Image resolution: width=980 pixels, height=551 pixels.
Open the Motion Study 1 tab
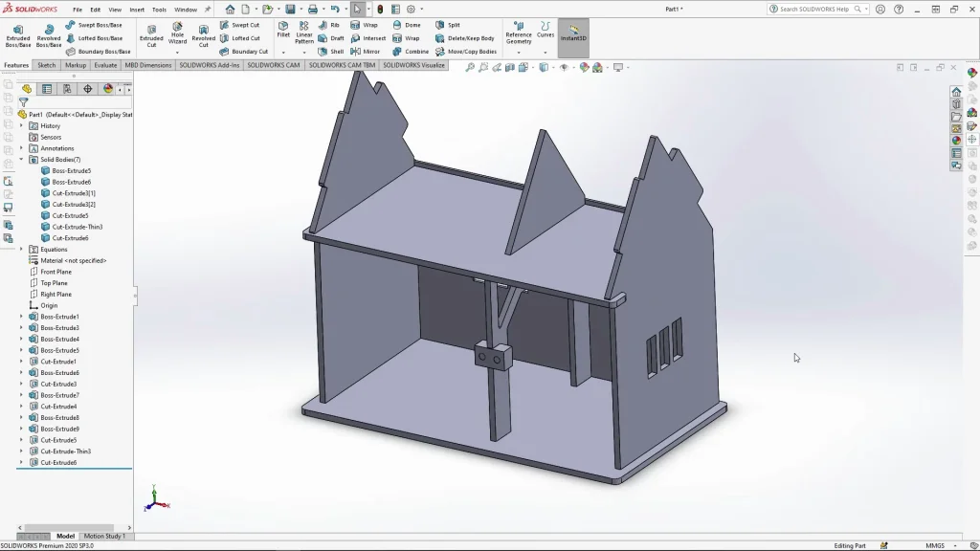[x=104, y=536]
